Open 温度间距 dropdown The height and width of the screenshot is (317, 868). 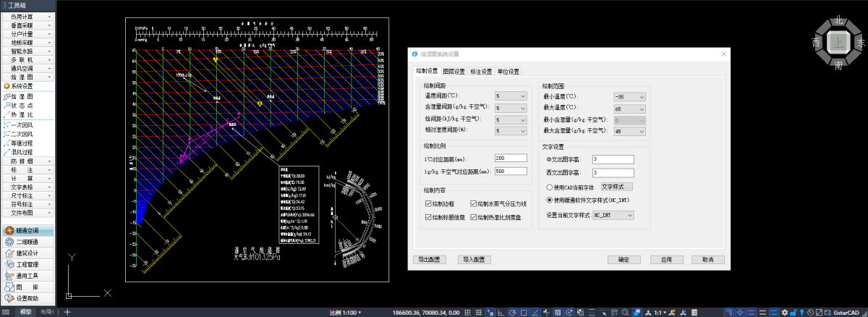(511, 96)
